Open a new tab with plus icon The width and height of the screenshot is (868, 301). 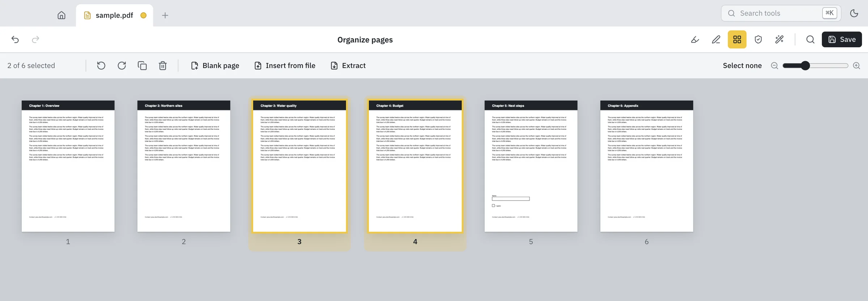[165, 15]
